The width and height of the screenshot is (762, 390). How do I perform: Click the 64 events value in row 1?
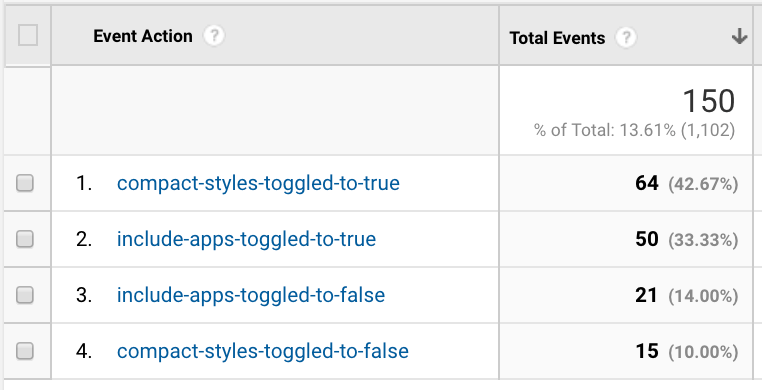tap(647, 183)
